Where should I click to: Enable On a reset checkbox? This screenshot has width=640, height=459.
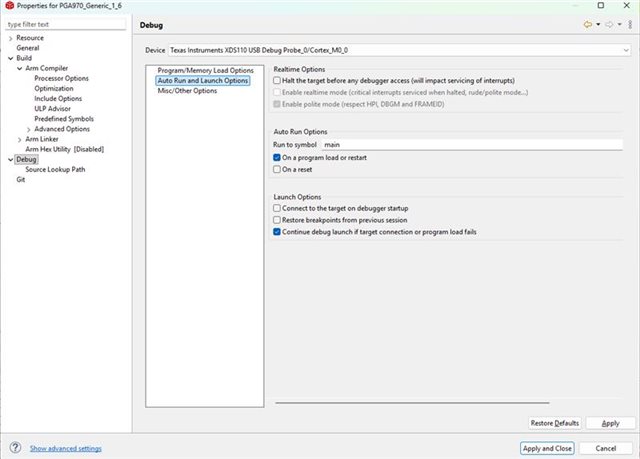click(277, 169)
